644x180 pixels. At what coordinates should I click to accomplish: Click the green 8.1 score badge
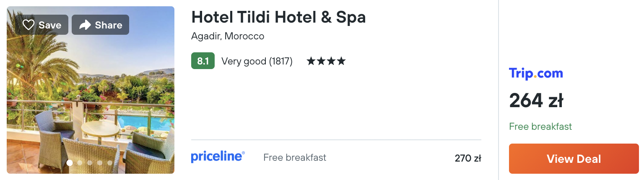pyautogui.click(x=203, y=61)
